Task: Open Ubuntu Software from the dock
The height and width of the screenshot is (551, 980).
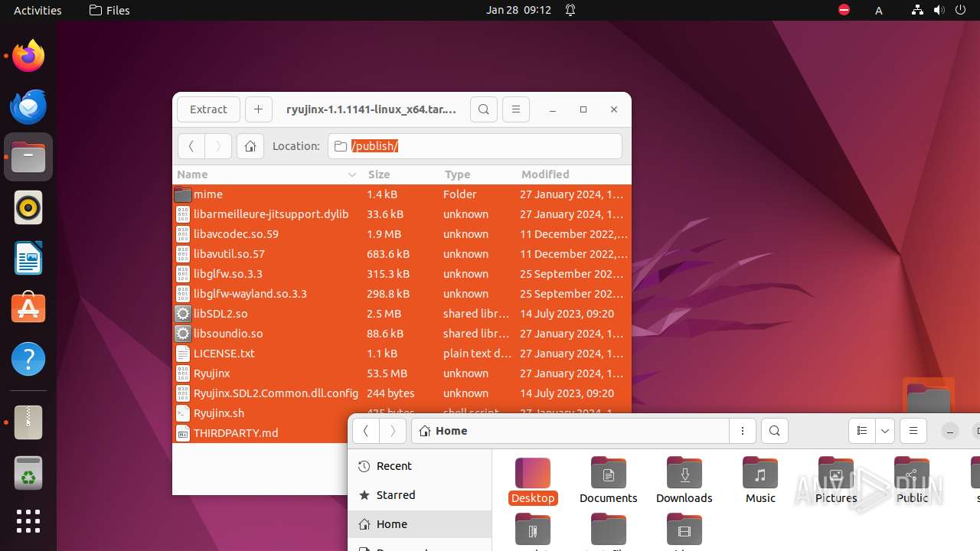Action: point(28,308)
